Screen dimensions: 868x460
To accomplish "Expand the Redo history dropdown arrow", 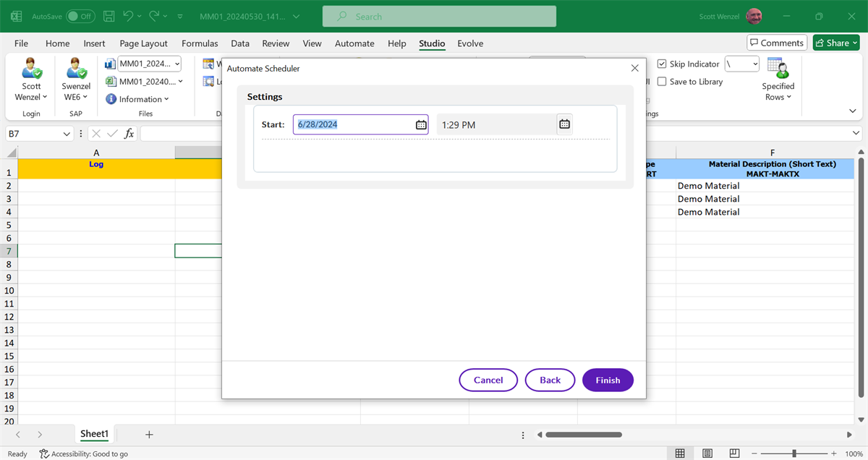I will coord(166,16).
